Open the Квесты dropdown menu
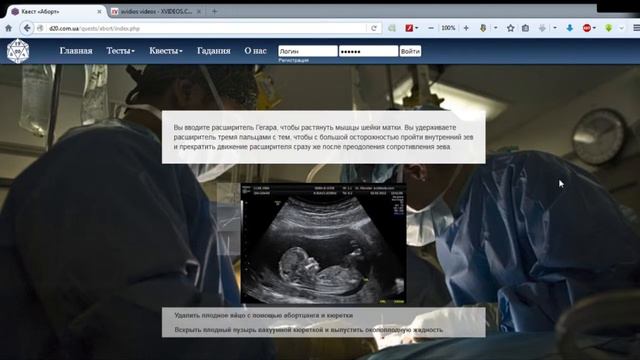 166,51
